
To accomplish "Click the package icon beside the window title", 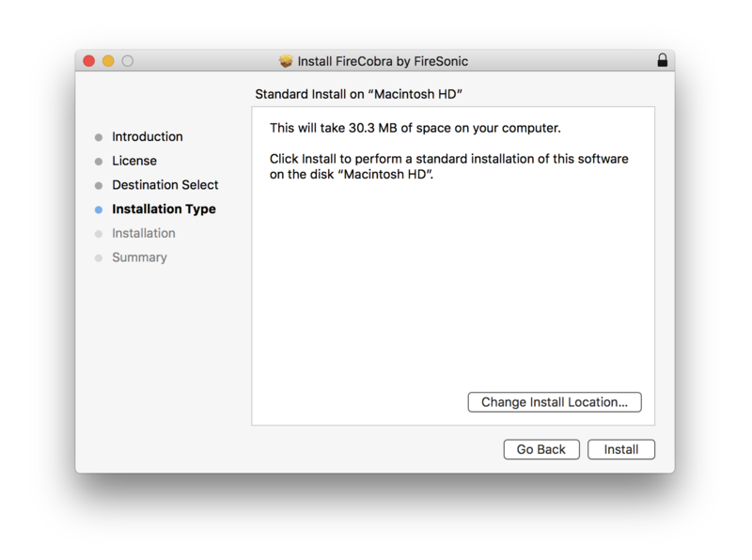I will coord(287,61).
